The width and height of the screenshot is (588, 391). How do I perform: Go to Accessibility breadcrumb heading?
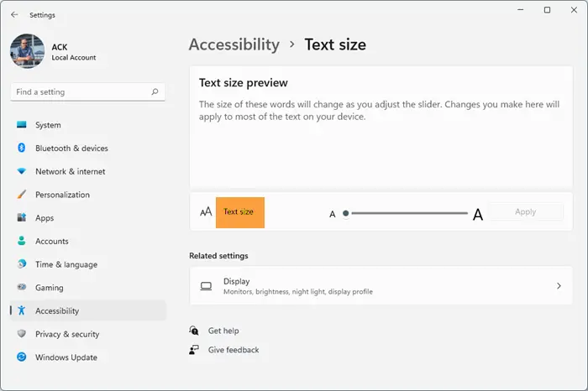[234, 44]
